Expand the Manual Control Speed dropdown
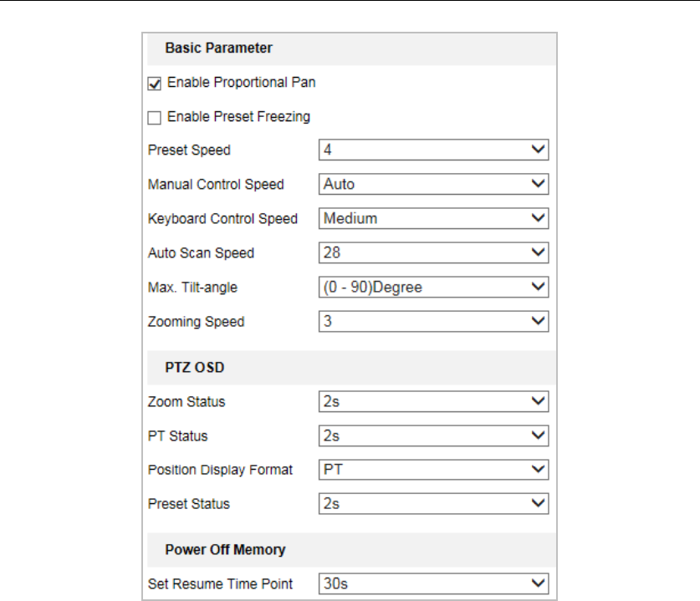Image resolution: width=700 pixels, height=601 pixels. coord(433,184)
